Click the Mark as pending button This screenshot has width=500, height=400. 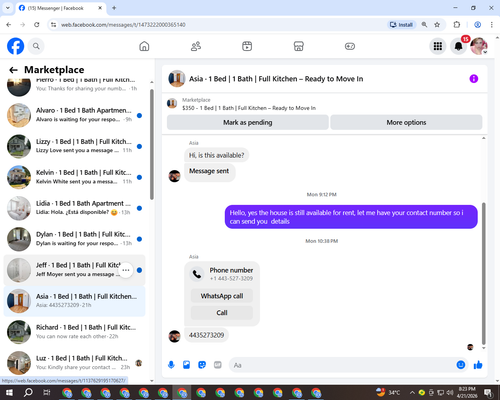pos(248,122)
